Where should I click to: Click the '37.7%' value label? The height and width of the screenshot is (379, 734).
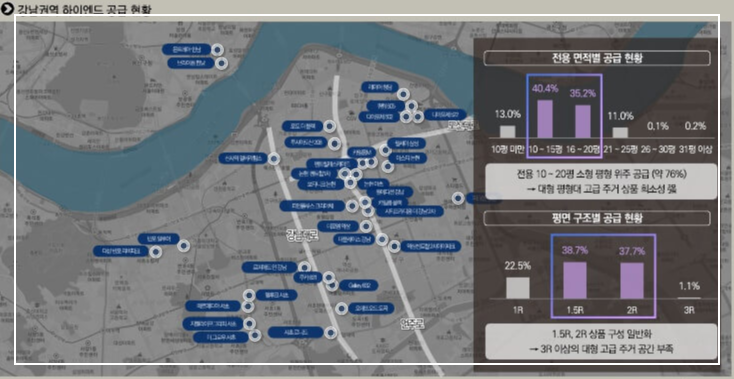coord(632,251)
